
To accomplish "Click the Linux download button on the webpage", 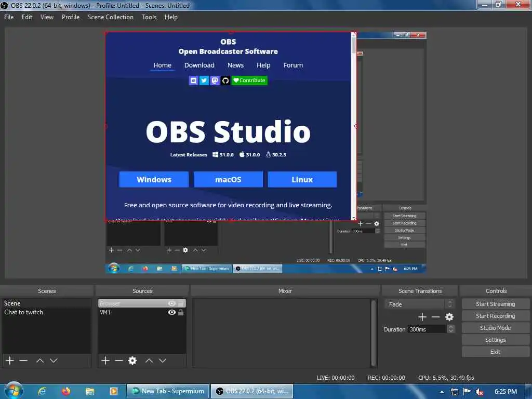I will [x=302, y=179].
